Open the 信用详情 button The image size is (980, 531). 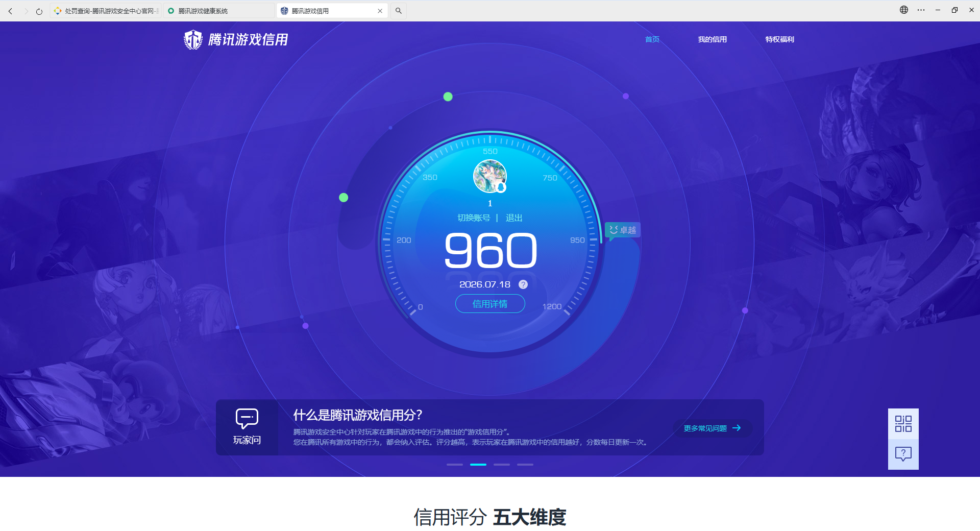(x=490, y=304)
